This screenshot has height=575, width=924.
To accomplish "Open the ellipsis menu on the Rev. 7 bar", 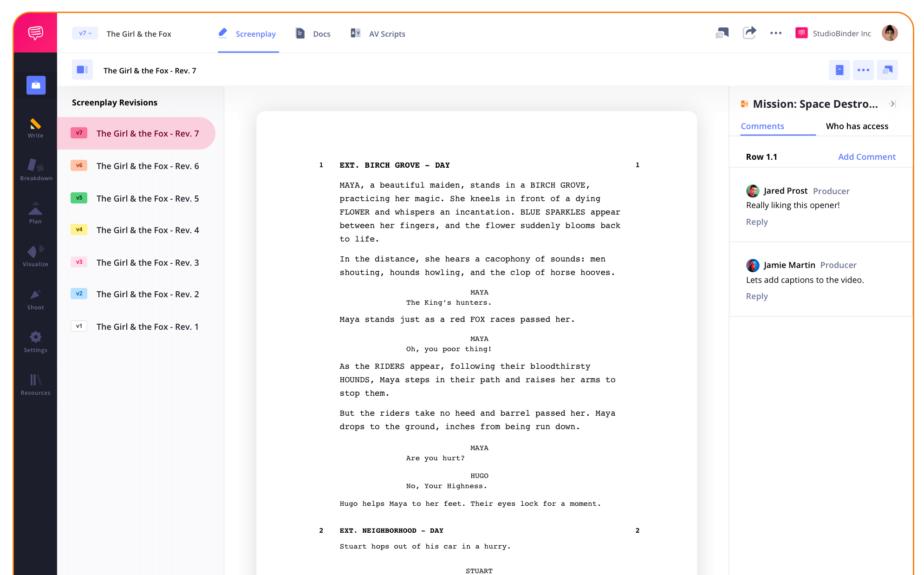I will point(863,70).
